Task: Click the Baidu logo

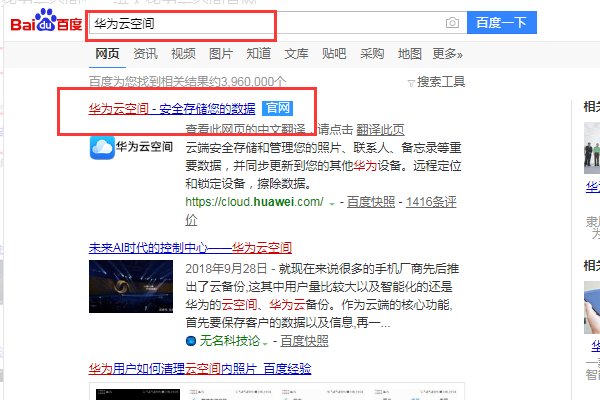Action: coord(46,21)
